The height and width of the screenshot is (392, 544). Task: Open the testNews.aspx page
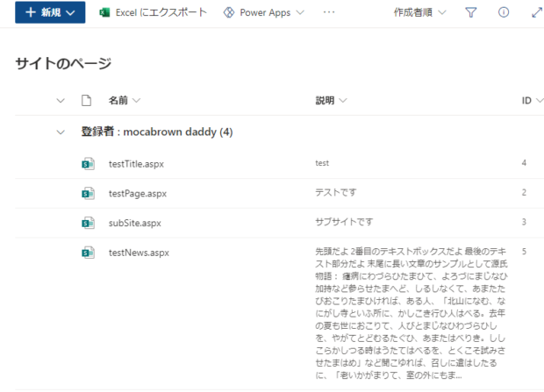139,253
